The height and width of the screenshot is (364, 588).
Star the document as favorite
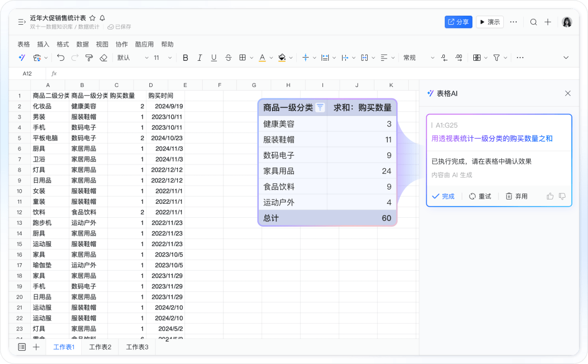coord(92,18)
